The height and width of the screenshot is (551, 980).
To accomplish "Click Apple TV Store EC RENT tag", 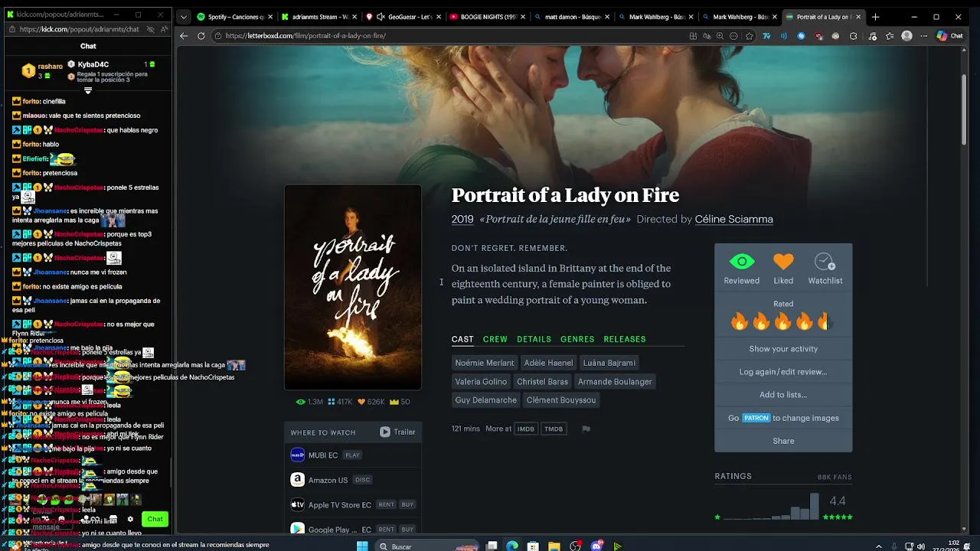I will pos(386,504).
